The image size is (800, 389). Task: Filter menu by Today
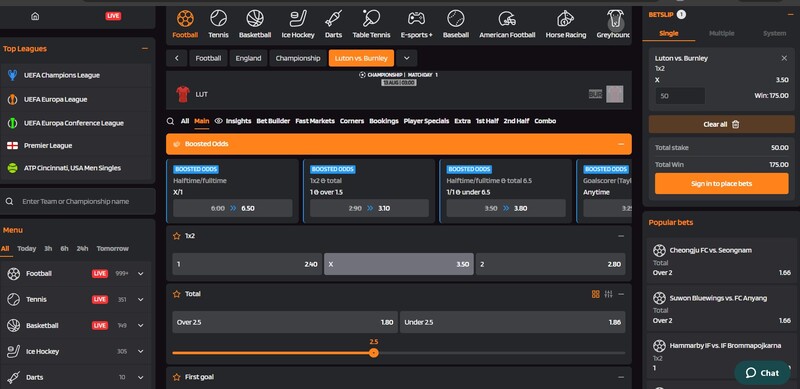[x=27, y=249]
